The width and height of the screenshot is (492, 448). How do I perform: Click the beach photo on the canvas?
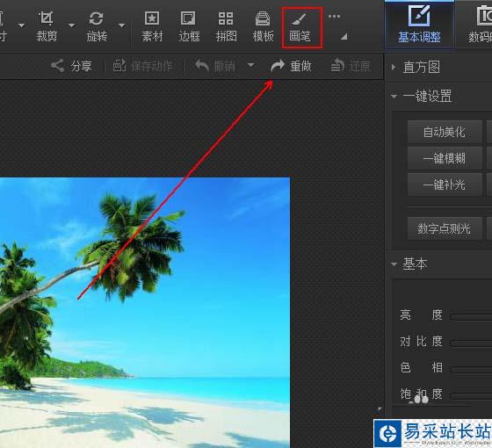(x=145, y=313)
